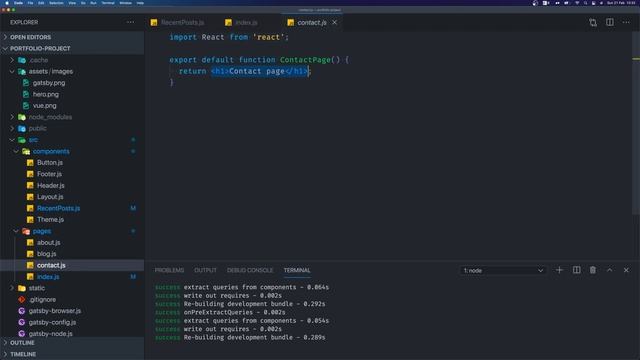Open changes compare icon in editor toolbar
The height and width of the screenshot is (360, 640).
tap(593, 22)
